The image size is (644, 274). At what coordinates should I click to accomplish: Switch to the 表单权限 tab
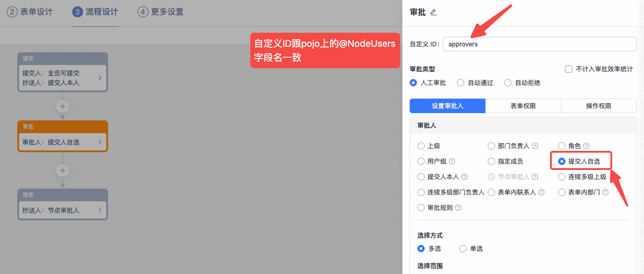523,106
